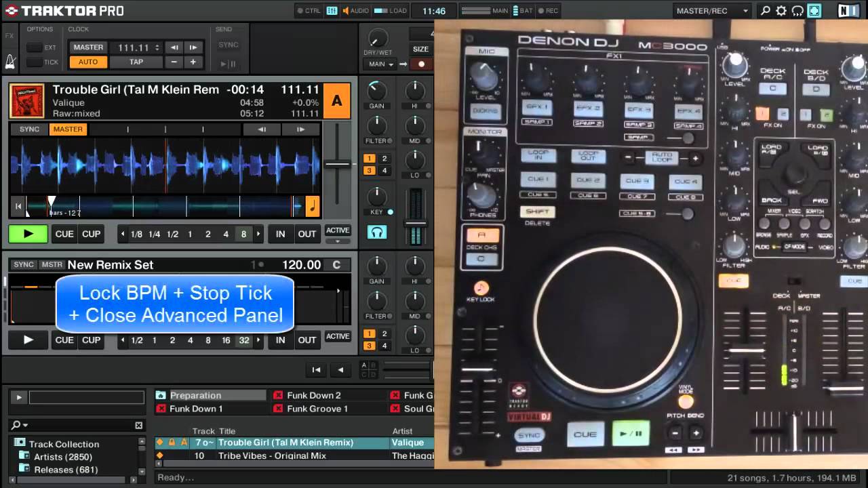
Task: Enable SYNC on Deck A
Action: tap(29, 129)
